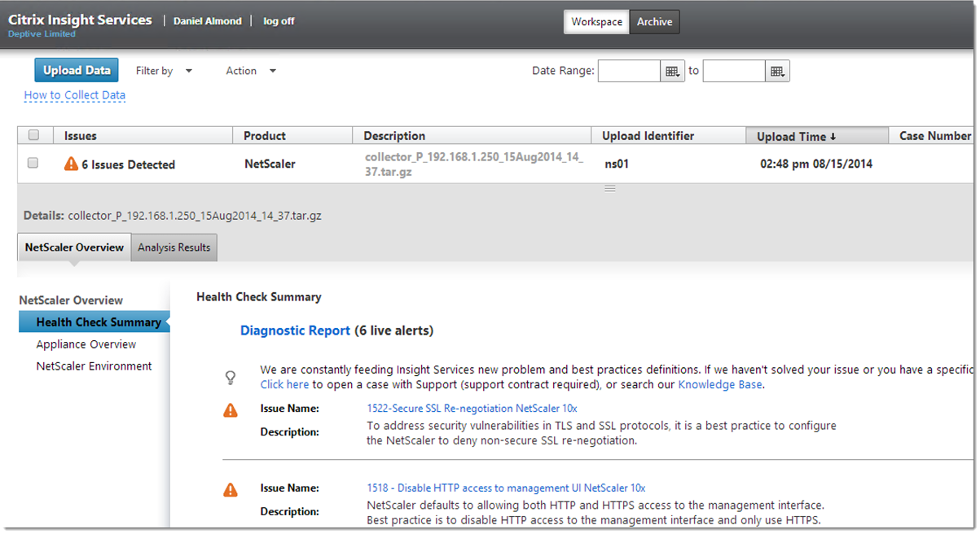The height and width of the screenshot is (534, 980).
Task: Select the ns01 upload identifier cell
Action: coord(617,164)
